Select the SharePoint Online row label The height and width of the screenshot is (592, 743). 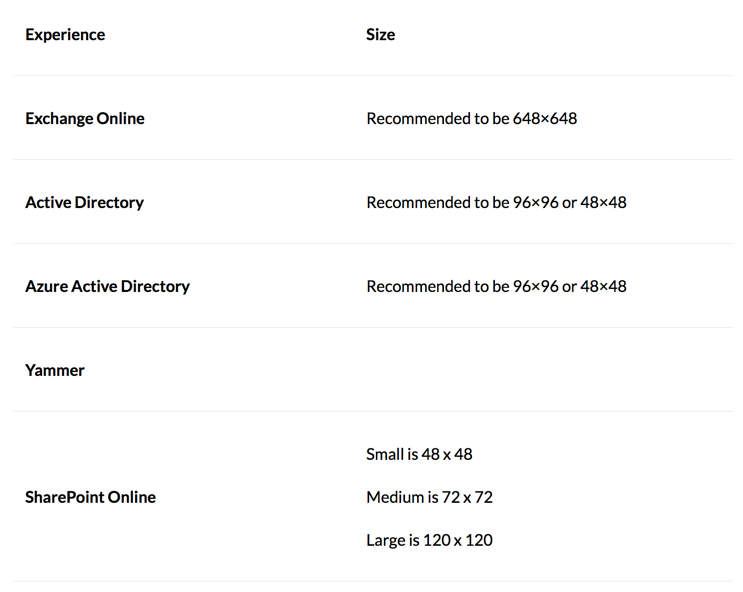click(90, 497)
